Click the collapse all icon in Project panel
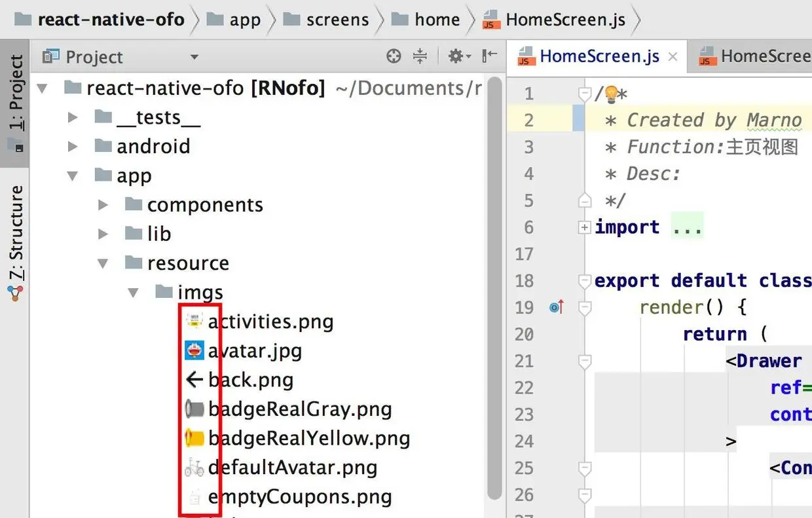Image resolution: width=812 pixels, height=518 pixels. [420, 56]
